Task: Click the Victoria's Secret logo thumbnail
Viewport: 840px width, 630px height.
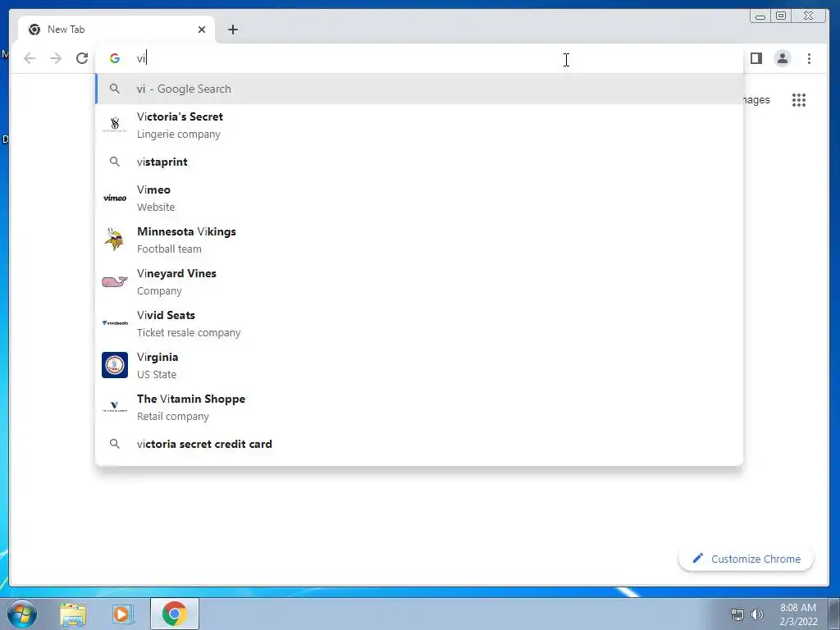Action: pos(115,125)
